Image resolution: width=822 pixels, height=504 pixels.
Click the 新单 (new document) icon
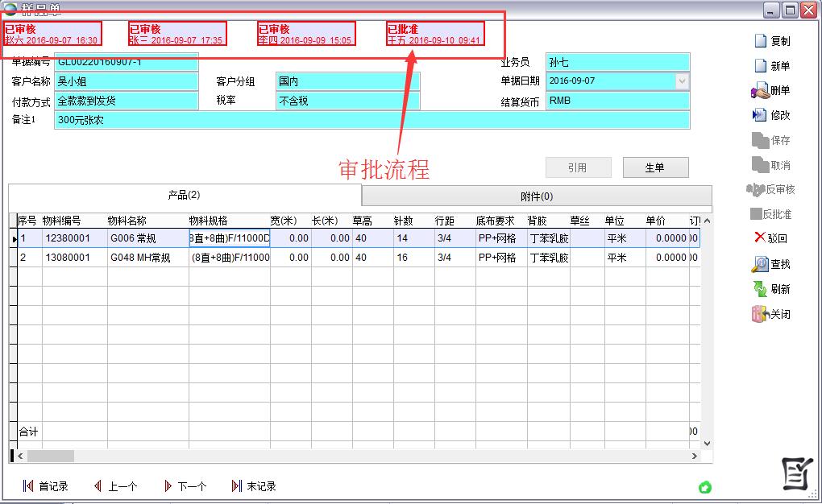tap(772, 65)
